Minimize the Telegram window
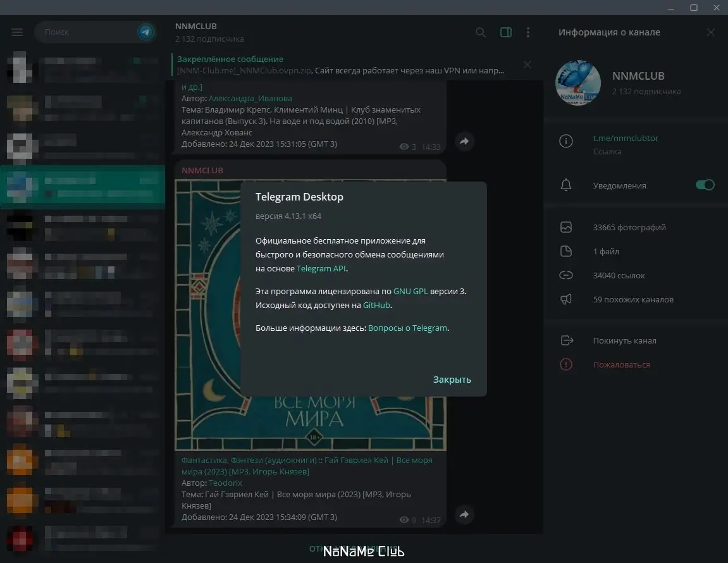 [x=671, y=8]
